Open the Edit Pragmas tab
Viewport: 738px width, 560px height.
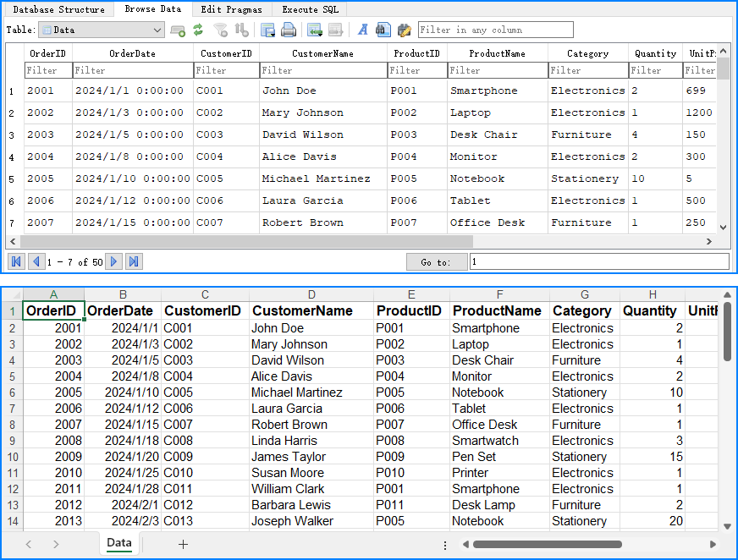click(232, 9)
